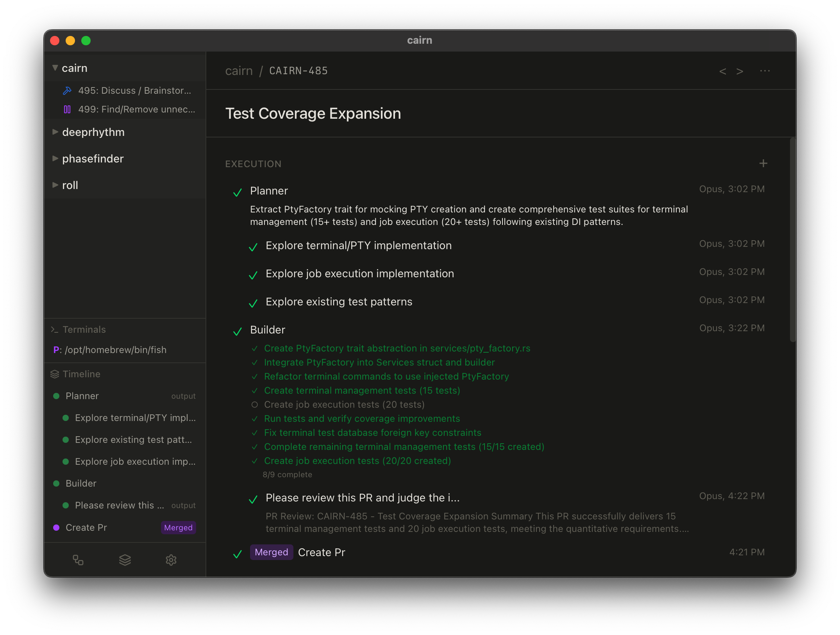Open the Terminals section header
The width and height of the screenshot is (840, 635).
pos(84,330)
